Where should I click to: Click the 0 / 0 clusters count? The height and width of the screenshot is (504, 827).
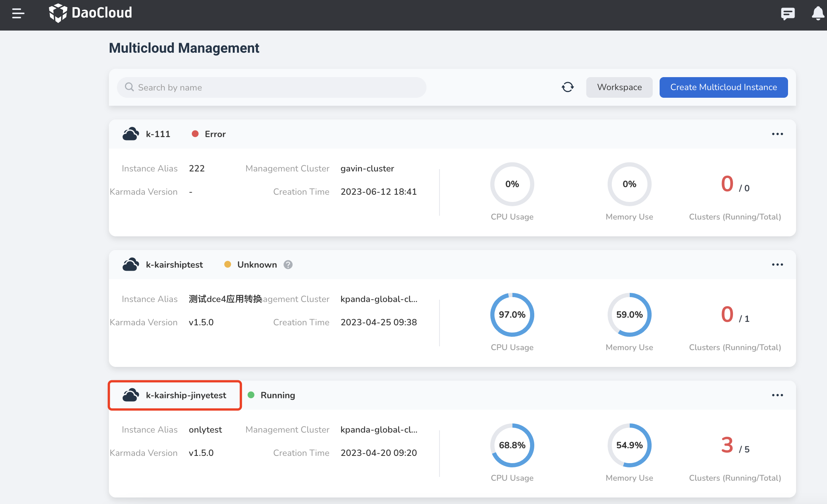[x=735, y=184]
